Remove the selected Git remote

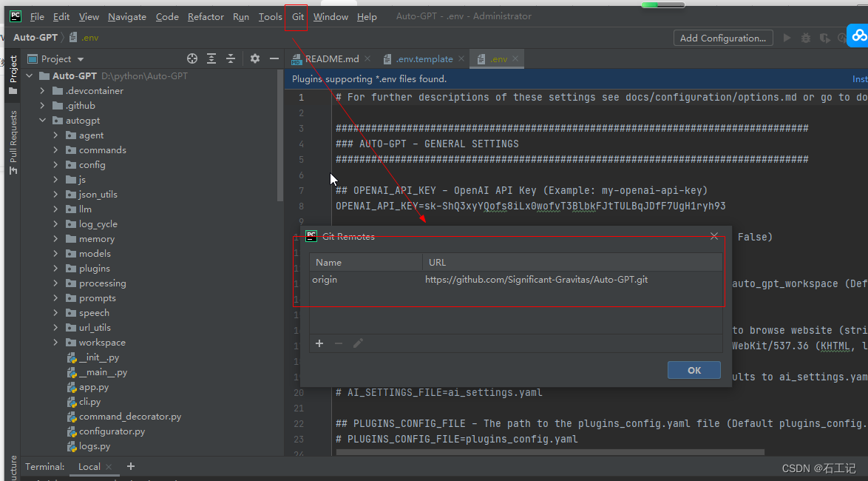(x=339, y=343)
